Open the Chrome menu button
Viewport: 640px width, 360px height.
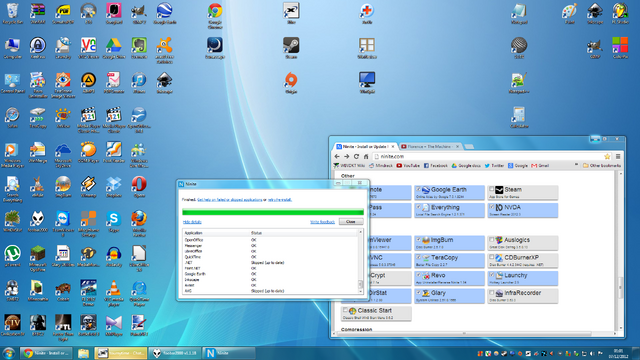[618, 156]
